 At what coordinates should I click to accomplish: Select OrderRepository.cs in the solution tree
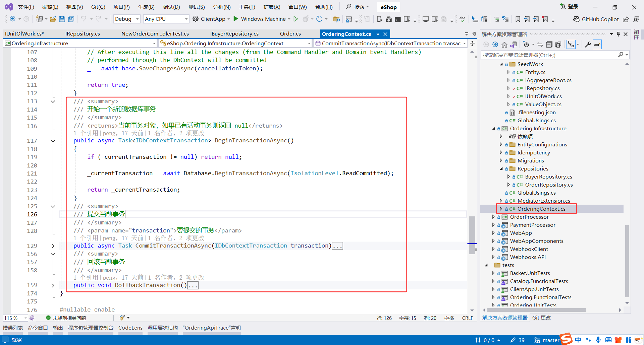549,185
